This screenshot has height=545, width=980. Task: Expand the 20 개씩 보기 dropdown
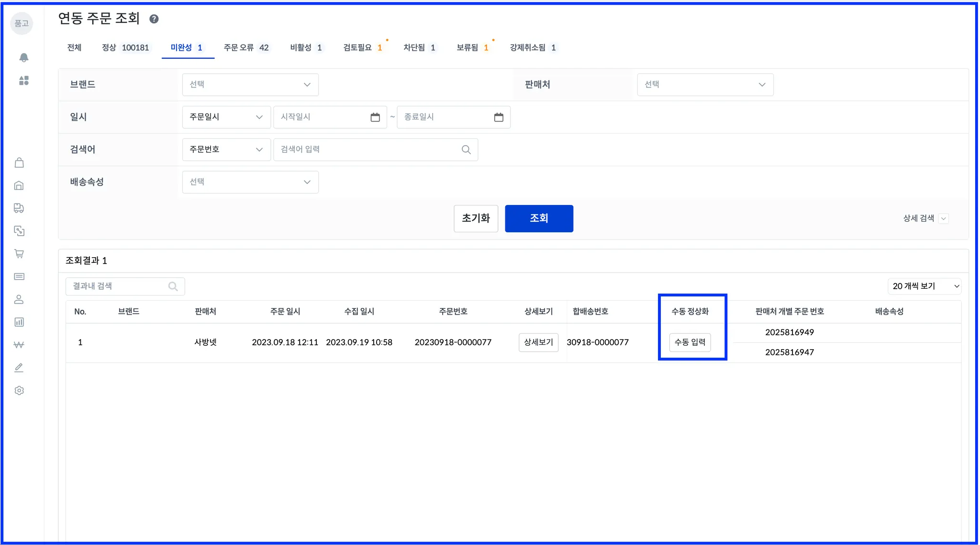pos(924,286)
